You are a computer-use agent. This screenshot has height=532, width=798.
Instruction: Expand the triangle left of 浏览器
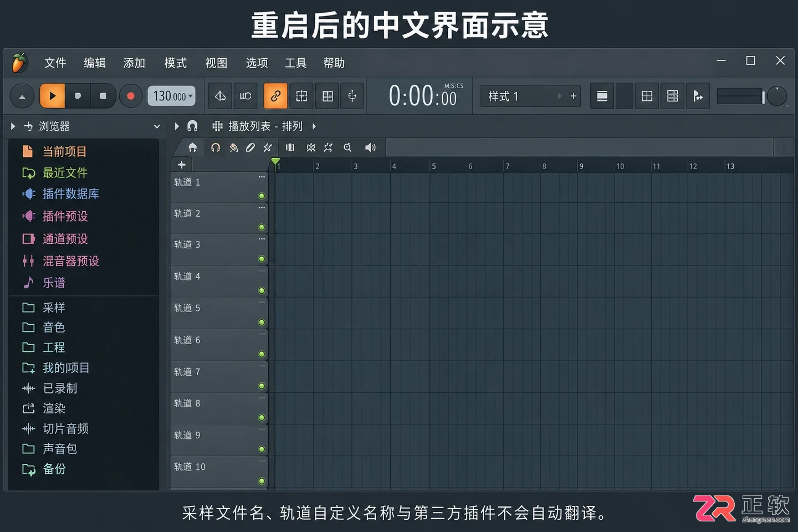(13, 126)
